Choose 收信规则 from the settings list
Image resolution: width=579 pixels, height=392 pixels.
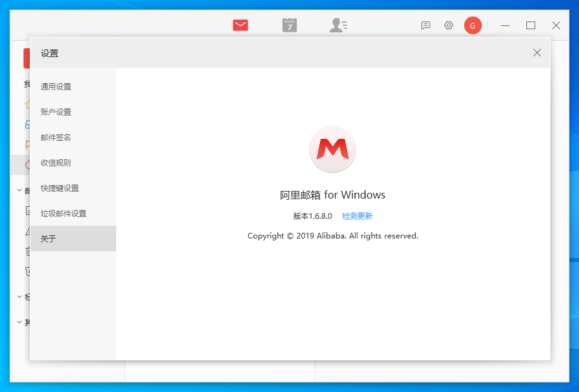pos(73,163)
